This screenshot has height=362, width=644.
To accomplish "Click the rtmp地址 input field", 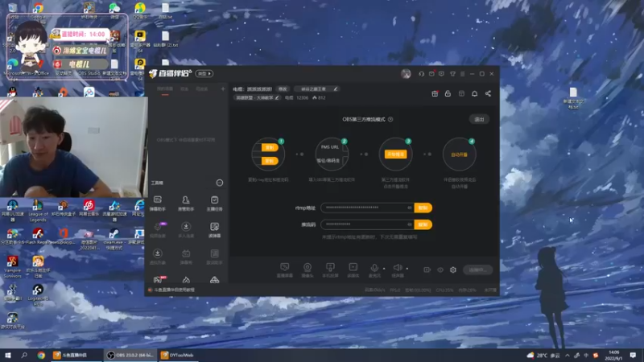I will 368,208.
